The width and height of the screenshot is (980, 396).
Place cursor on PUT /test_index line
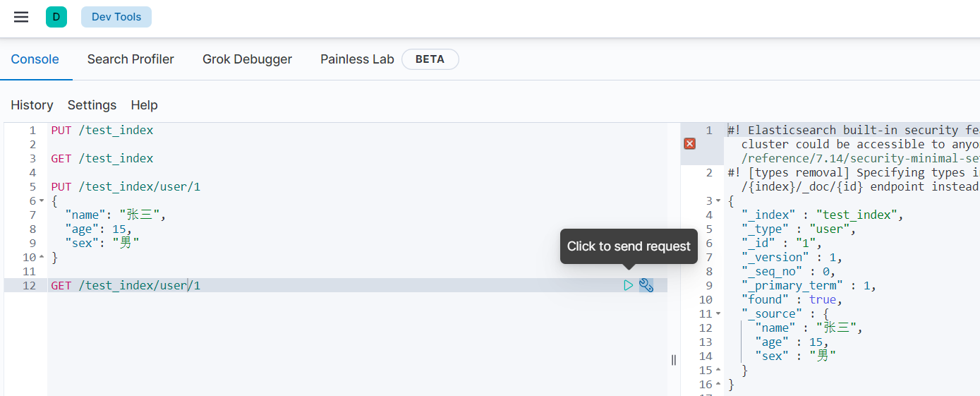point(102,130)
